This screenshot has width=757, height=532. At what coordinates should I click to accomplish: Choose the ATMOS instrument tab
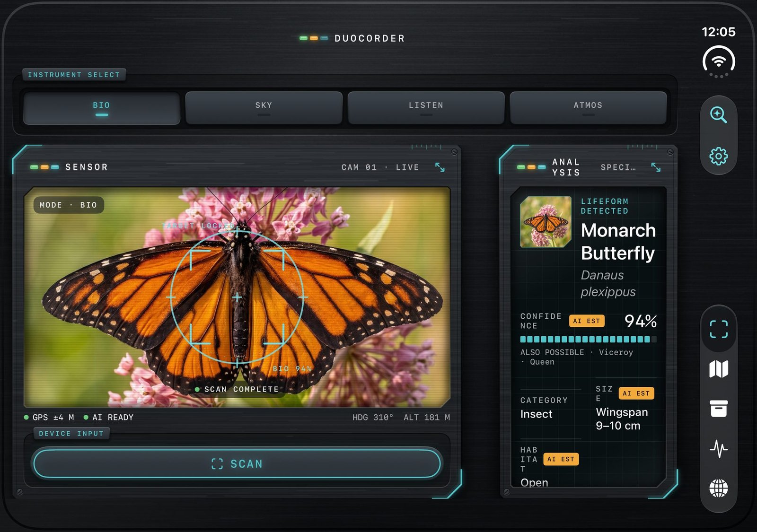pyautogui.click(x=588, y=108)
